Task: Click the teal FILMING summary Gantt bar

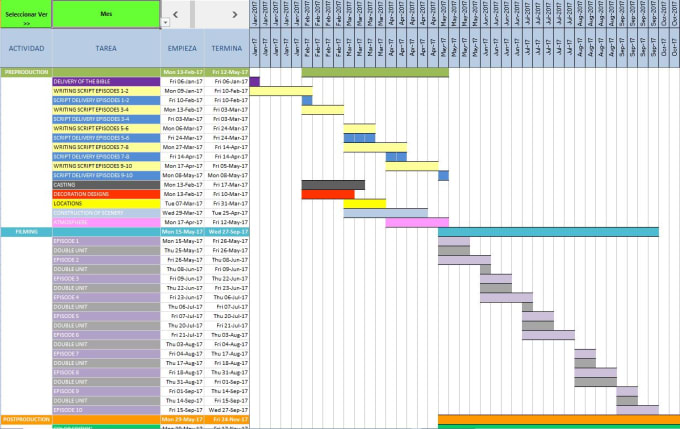Action: (x=549, y=232)
